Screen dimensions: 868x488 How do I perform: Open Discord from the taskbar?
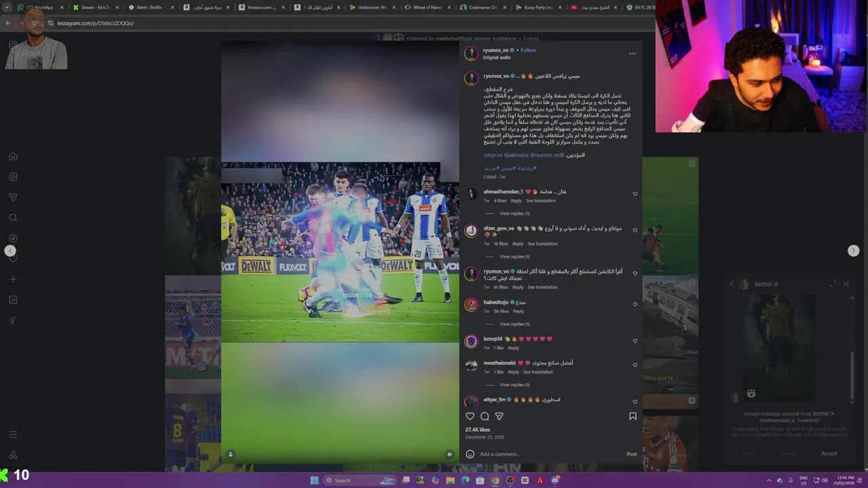point(555,481)
